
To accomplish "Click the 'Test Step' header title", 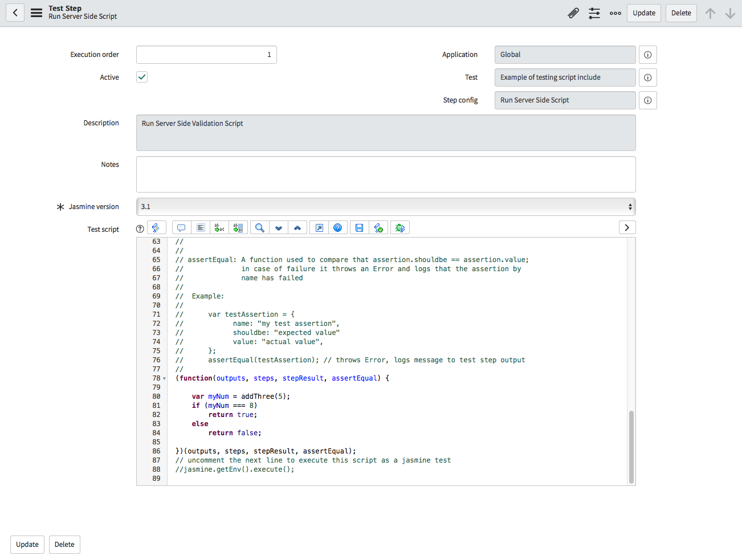I will pos(65,9).
